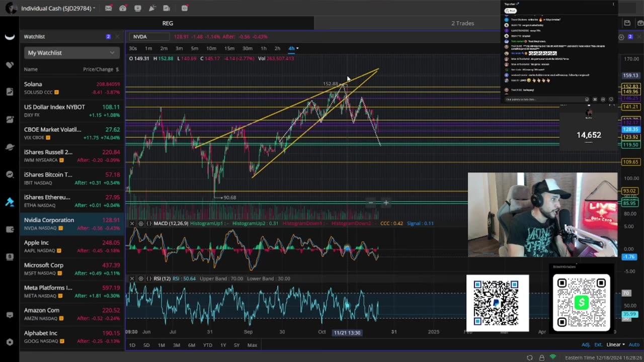This screenshot has width=644, height=362.
Task: Click the dashboard gauge icon in top bar
Action: (123, 8)
